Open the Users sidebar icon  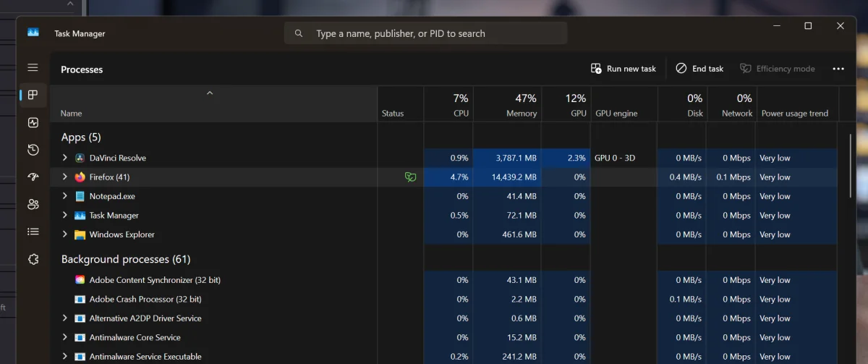pyautogui.click(x=33, y=204)
